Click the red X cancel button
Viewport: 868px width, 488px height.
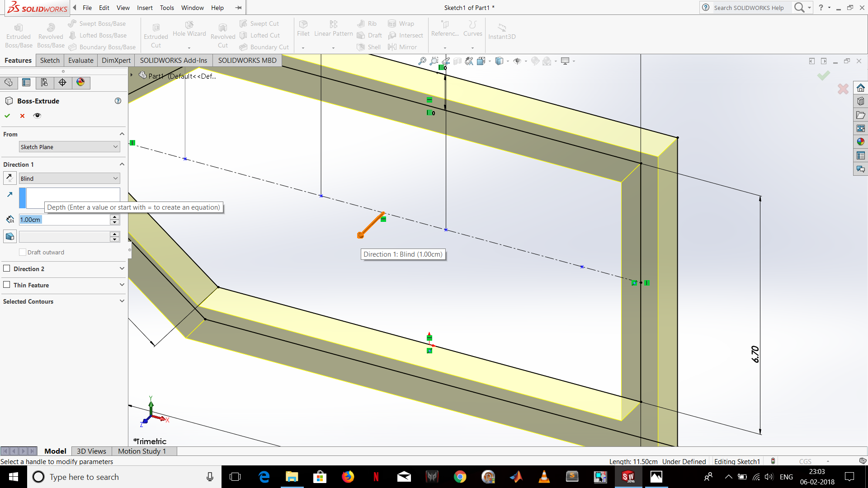(22, 115)
